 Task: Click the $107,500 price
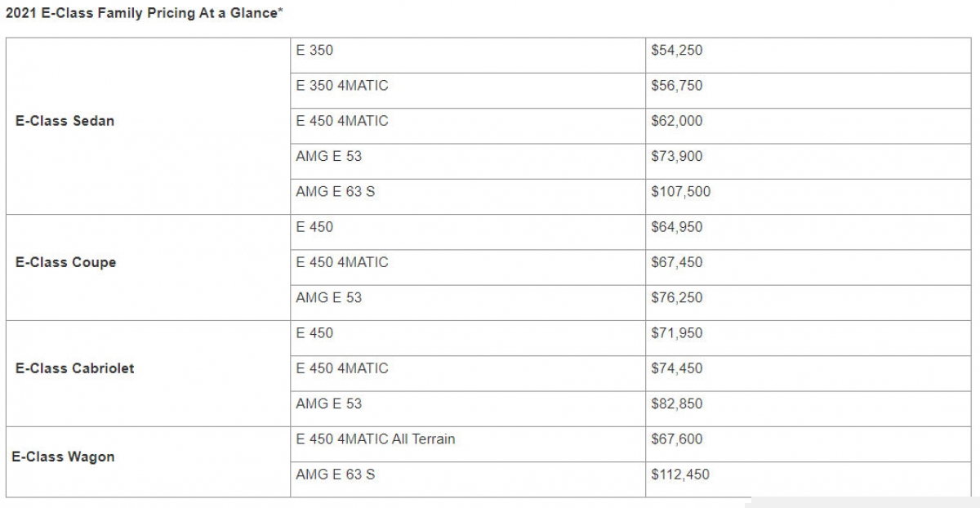pyautogui.click(x=680, y=192)
